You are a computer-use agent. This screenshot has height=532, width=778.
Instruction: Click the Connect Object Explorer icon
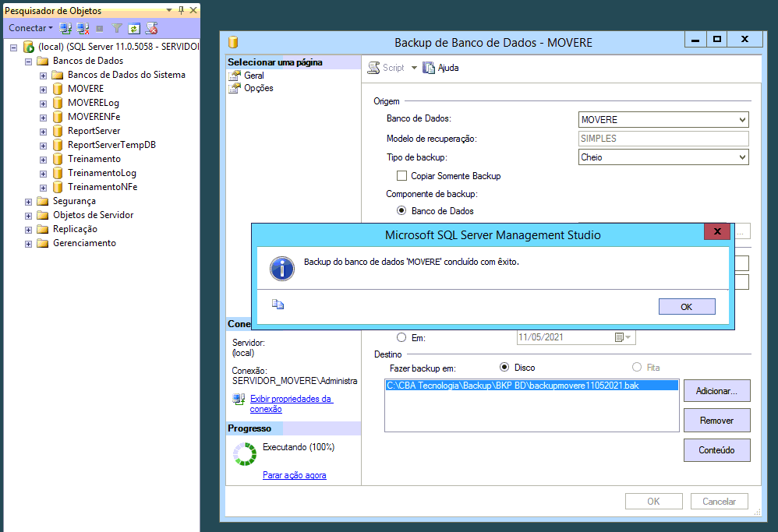click(x=65, y=28)
